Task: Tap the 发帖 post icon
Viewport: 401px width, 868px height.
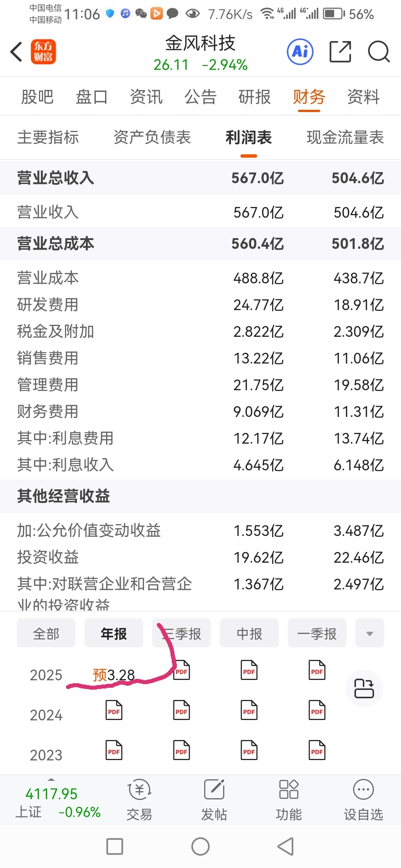Action: pos(214,800)
